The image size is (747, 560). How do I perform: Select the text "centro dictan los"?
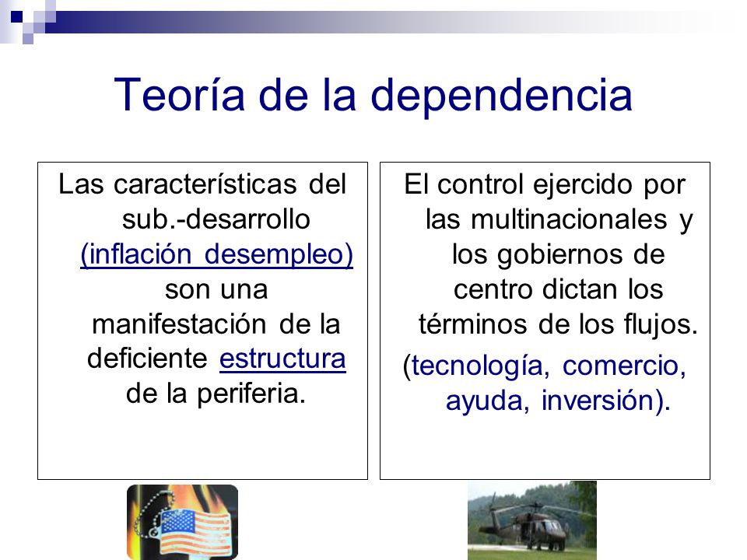(x=559, y=289)
